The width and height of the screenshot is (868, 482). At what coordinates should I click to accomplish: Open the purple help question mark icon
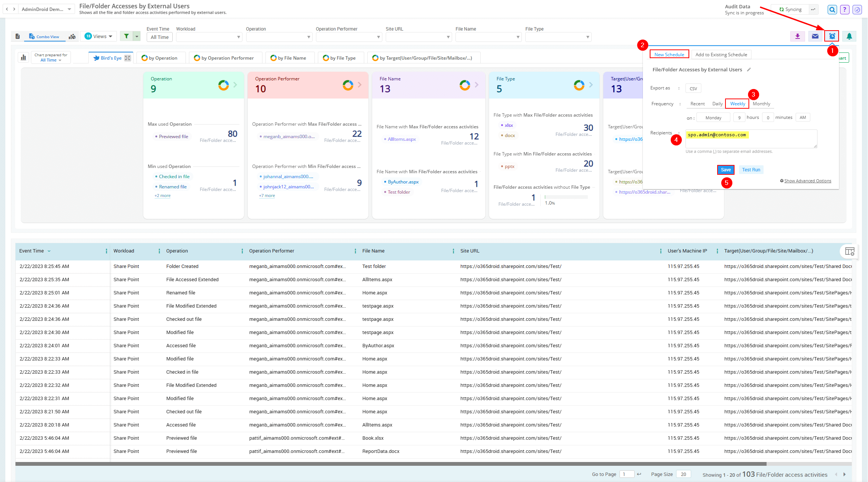click(844, 9)
